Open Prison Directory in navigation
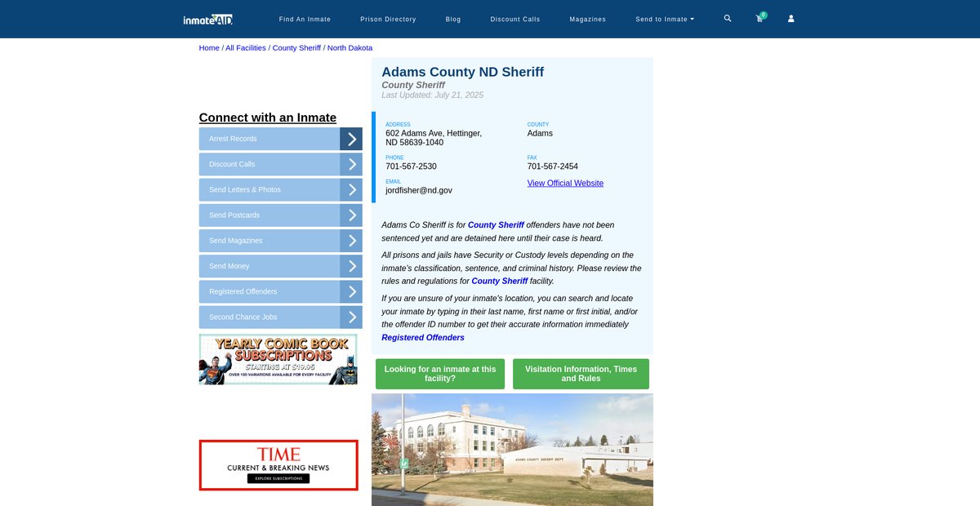Screen dimensions: 980x506 (388, 19)
